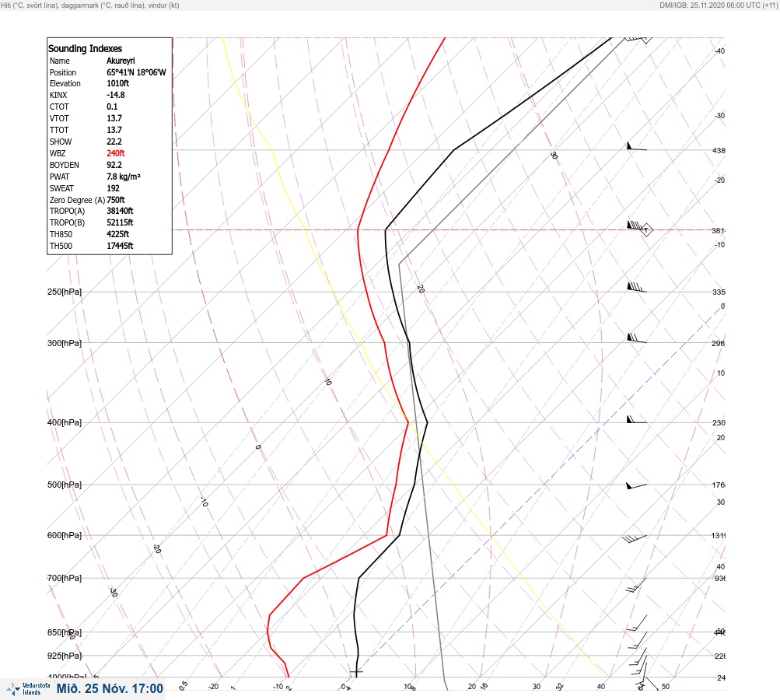Select the 'Sounding Indexes' title

pyautogui.click(x=85, y=49)
